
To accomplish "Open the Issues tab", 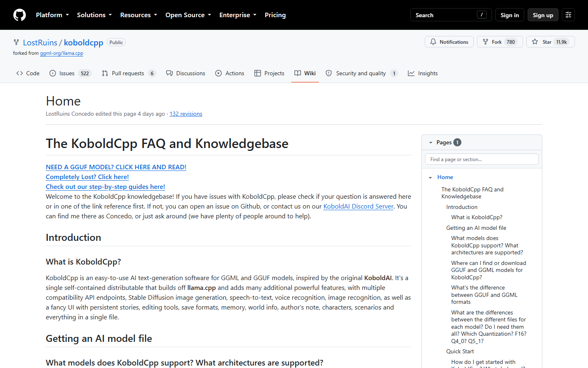I will (70, 73).
